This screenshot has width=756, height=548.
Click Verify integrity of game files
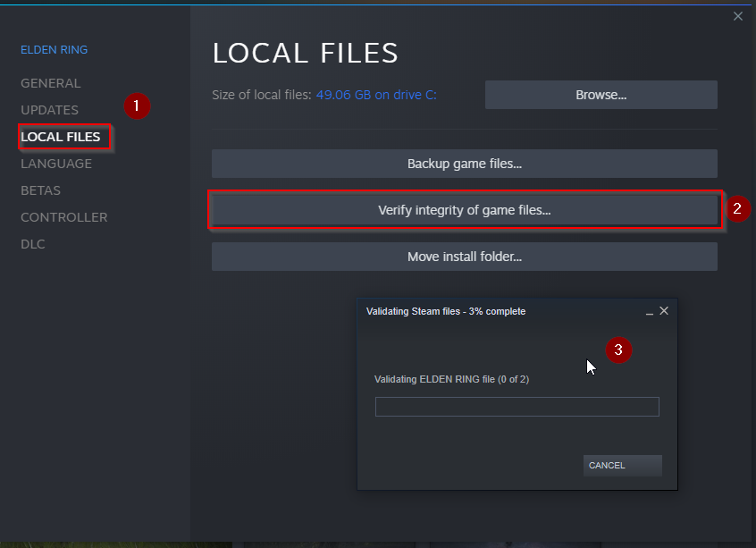click(x=465, y=210)
